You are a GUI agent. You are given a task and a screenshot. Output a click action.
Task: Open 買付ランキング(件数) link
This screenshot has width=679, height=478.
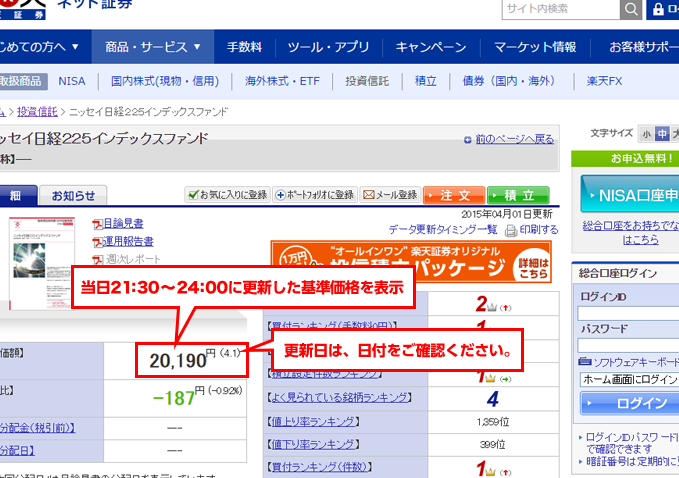click(x=320, y=467)
